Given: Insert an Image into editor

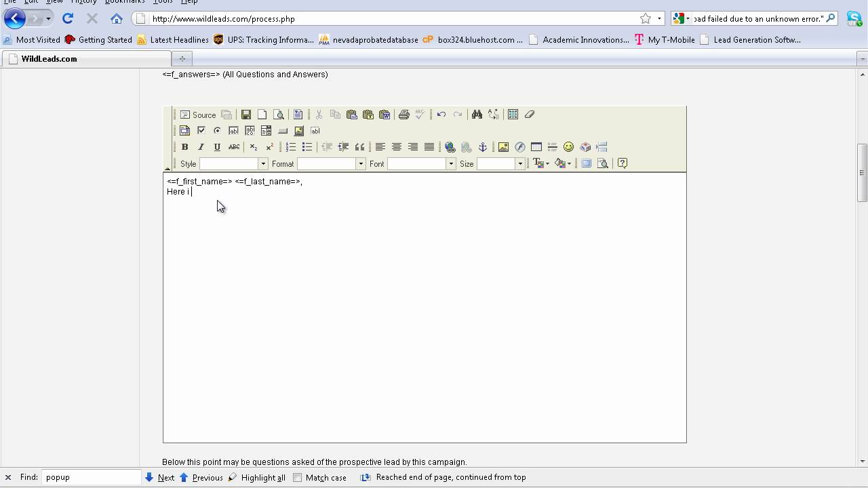Looking at the screenshot, I should pyautogui.click(x=503, y=147).
